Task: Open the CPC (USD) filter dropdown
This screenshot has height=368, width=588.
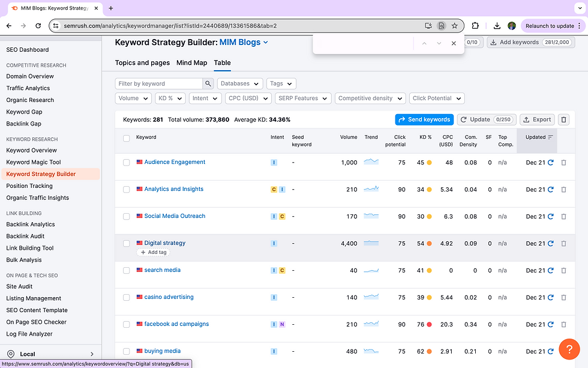Action: pyautogui.click(x=248, y=98)
